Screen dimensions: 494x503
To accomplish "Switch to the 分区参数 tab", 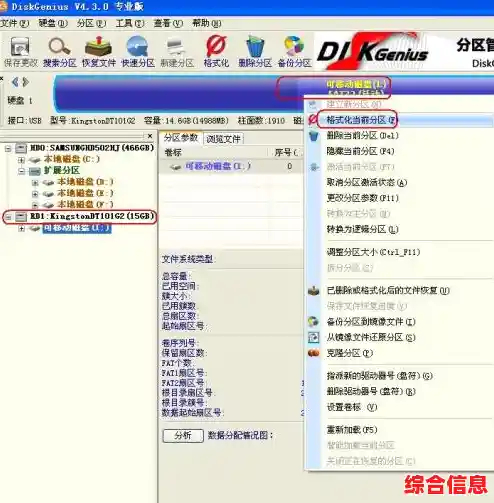I will click(181, 138).
